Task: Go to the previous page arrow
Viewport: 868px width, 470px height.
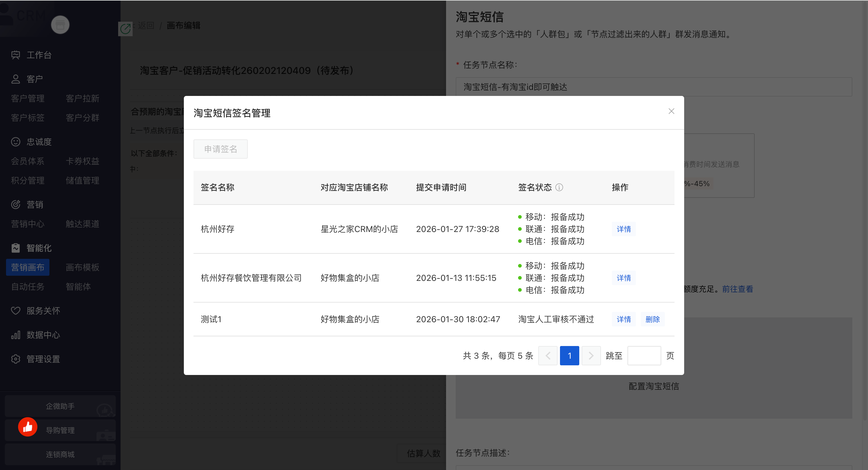Action: pos(548,356)
